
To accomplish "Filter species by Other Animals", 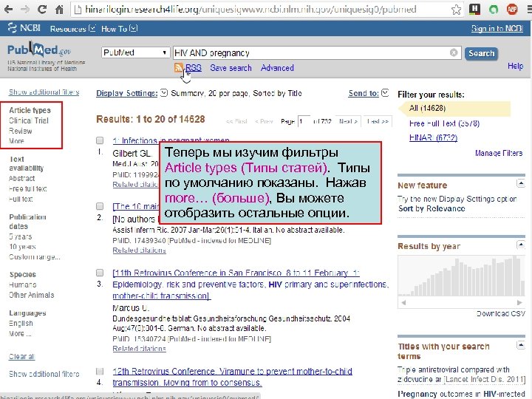I will coord(31,295).
